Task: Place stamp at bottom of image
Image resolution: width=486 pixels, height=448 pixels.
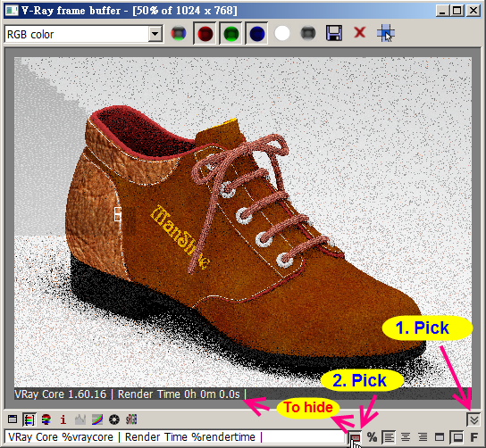Action: pos(457,437)
